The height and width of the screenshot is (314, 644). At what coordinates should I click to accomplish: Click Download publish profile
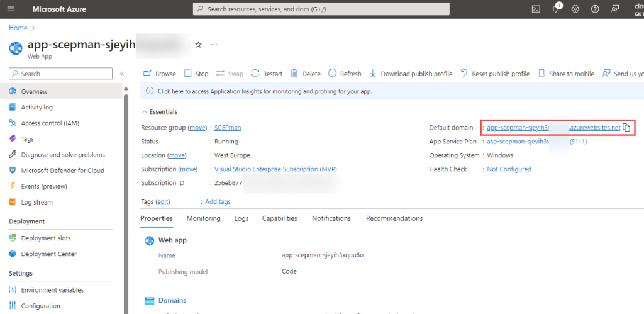tap(411, 74)
